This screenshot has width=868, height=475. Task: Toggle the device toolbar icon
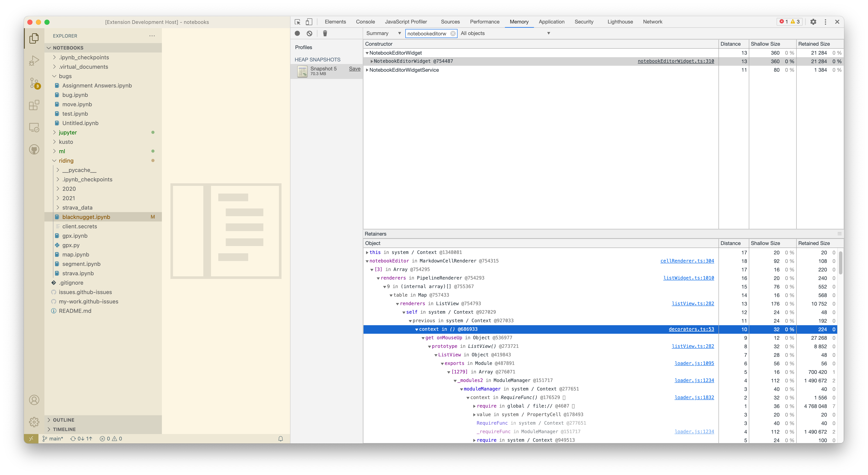(x=309, y=22)
